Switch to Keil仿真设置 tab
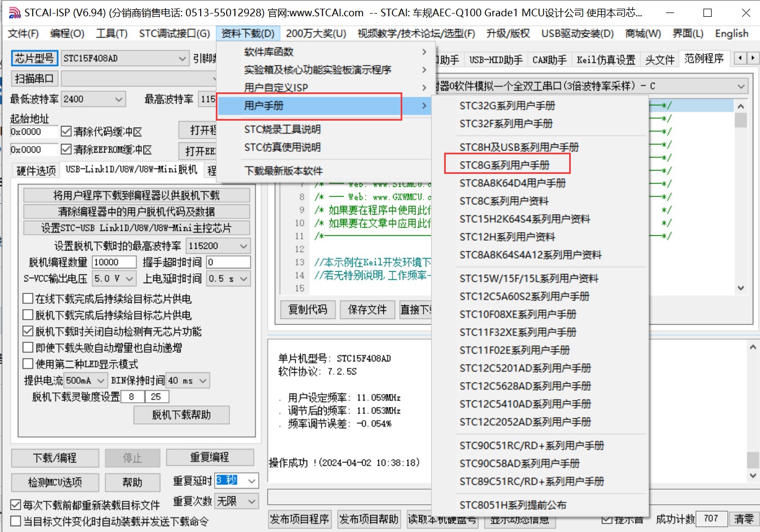This screenshot has width=760, height=532. [x=606, y=60]
